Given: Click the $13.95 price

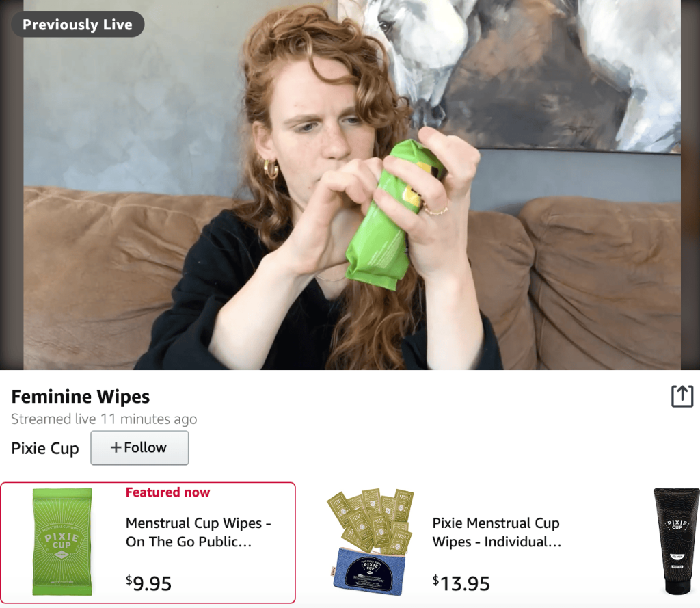Looking at the screenshot, I should tap(461, 583).
